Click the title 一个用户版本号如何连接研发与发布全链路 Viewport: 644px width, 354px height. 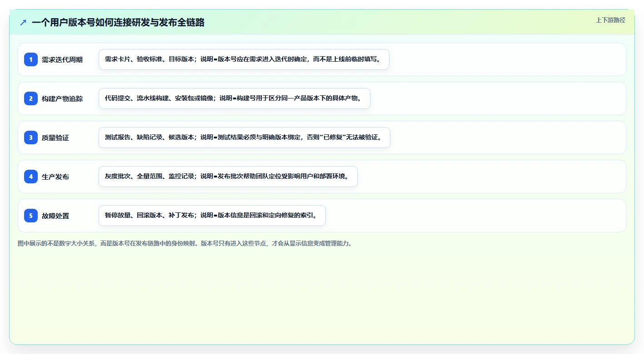point(118,23)
